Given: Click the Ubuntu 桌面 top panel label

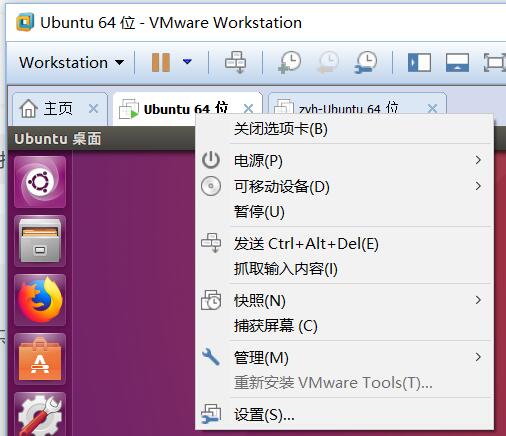Looking at the screenshot, I should [x=58, y=139].
